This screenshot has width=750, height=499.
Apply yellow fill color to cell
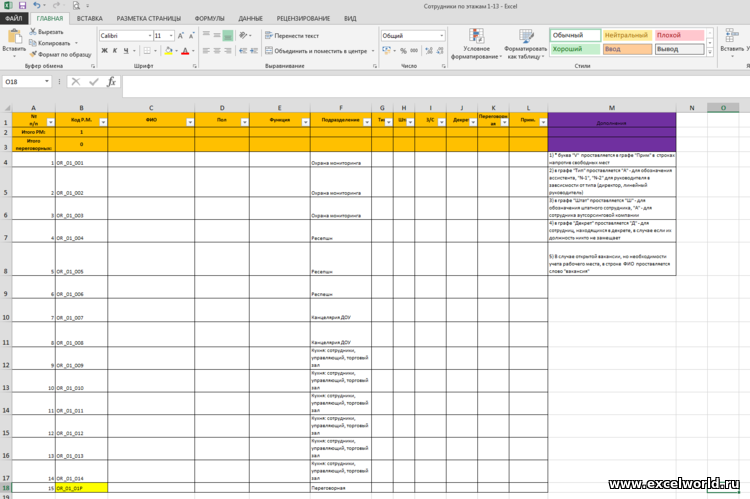tap(168, 51)
